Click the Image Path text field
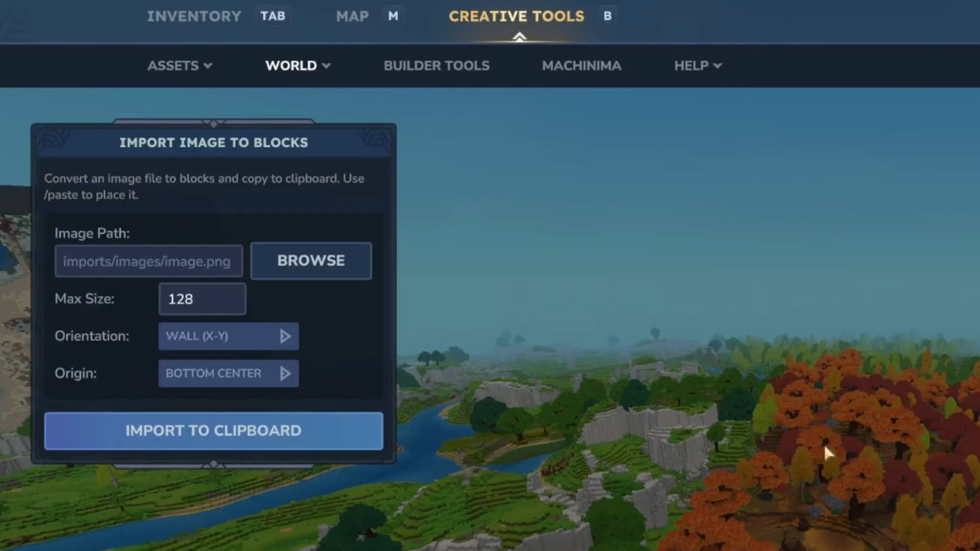The image size is (980, 551). tap(148, 261)
